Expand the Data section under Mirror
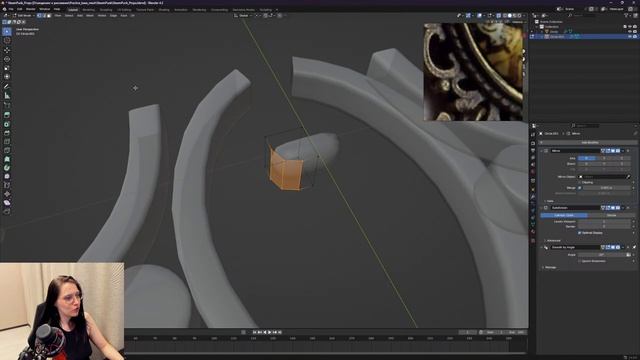Screen dimensions: 640x360 [x=549, y=201]
